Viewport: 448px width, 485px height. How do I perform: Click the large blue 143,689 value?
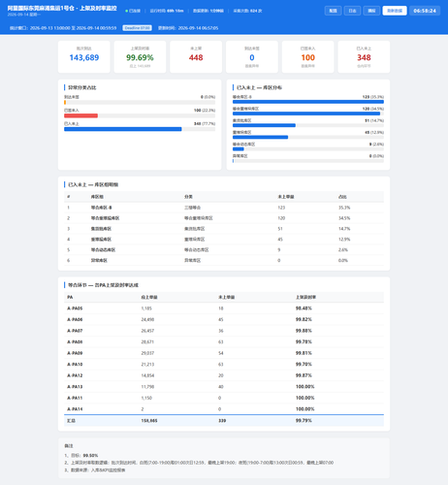click(84, 57)
